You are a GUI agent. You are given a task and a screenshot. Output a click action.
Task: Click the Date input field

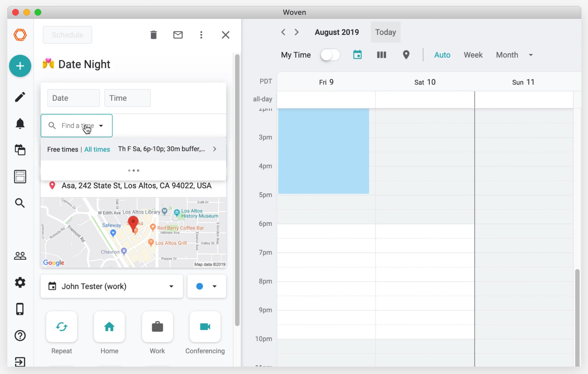73,98
